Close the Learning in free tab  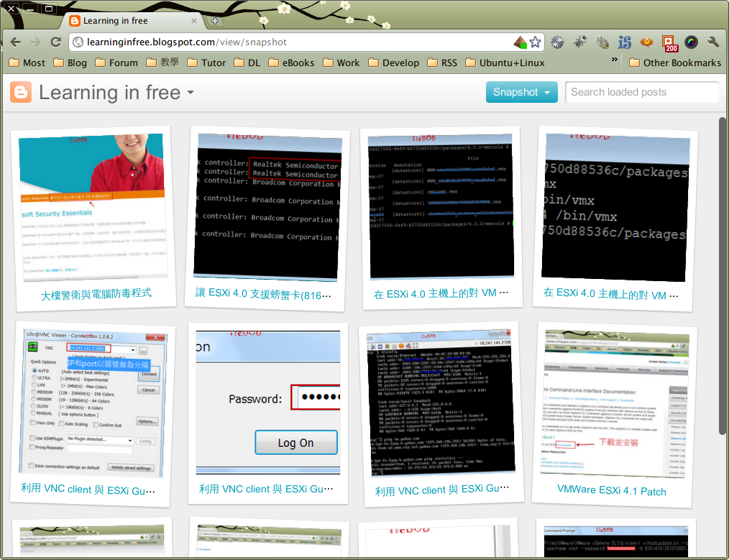tap(194, 21)
